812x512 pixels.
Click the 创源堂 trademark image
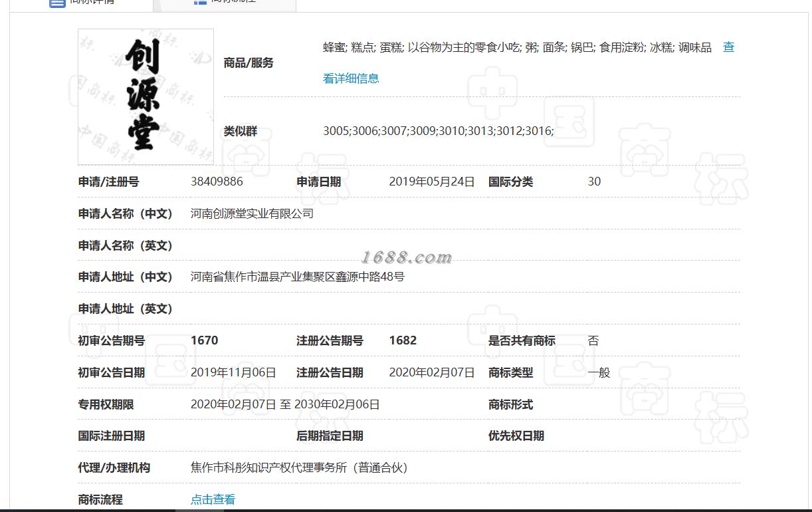pos(146,97)
